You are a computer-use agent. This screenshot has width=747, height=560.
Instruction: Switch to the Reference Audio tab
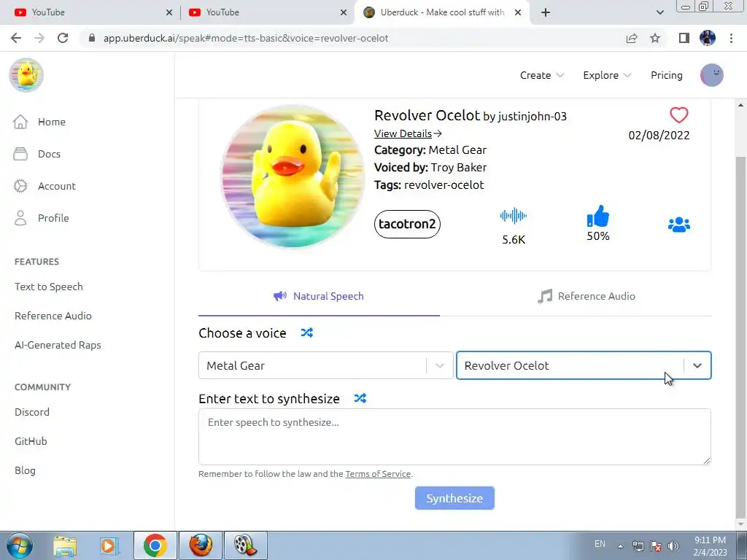tap(586, 296)
